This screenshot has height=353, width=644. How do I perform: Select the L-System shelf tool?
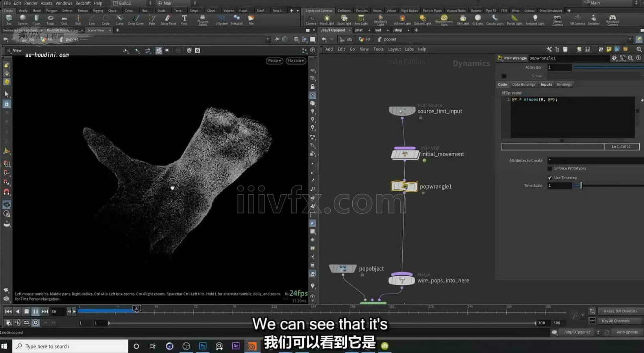pos(222,20)
